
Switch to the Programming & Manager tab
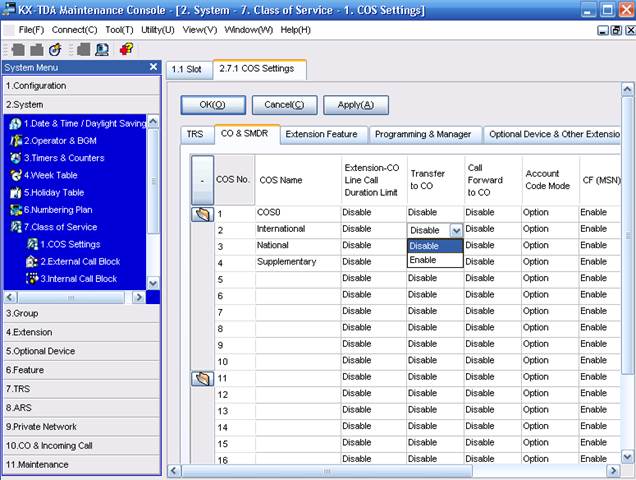click(x=425, y=134)
